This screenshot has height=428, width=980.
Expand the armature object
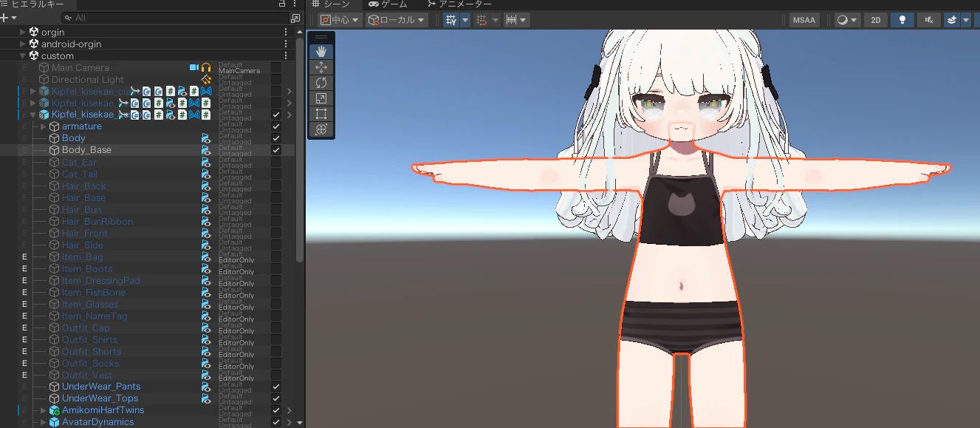(44, 126)
